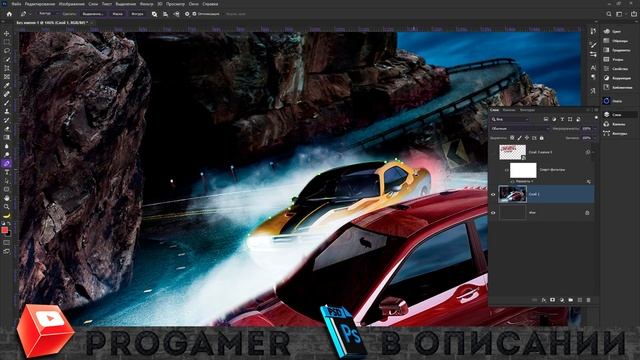The image size is (640, 360).
Task: Click the Слой 1 layer thumbnail
Action: point(512,194)
